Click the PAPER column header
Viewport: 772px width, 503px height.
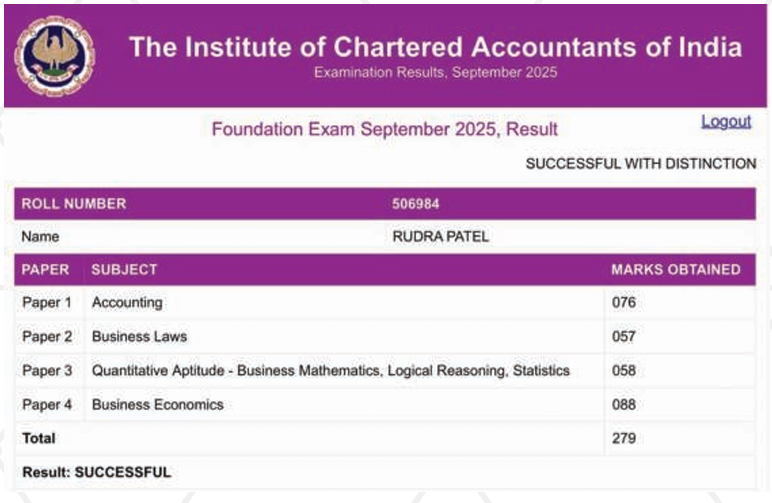[45, 270]
